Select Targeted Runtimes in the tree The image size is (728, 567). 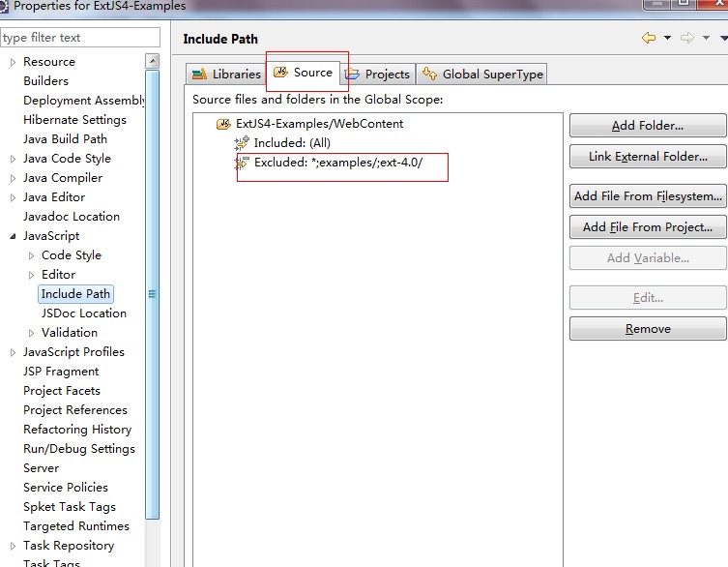[76, 526]
